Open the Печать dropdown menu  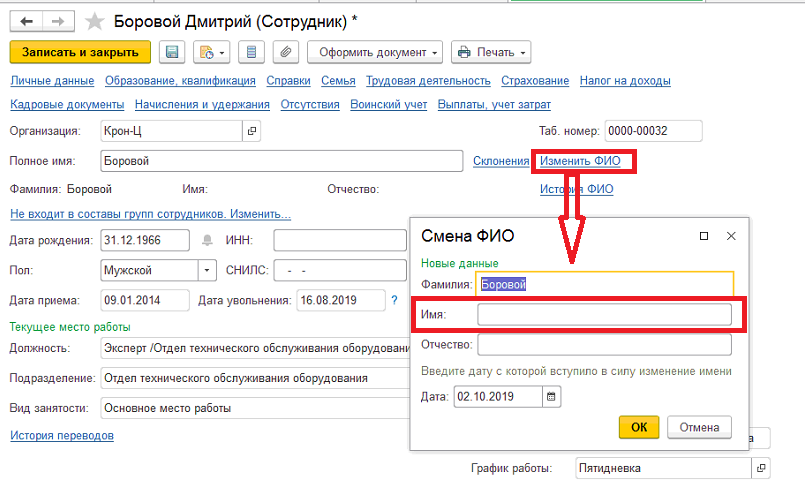tap(491, 52)
